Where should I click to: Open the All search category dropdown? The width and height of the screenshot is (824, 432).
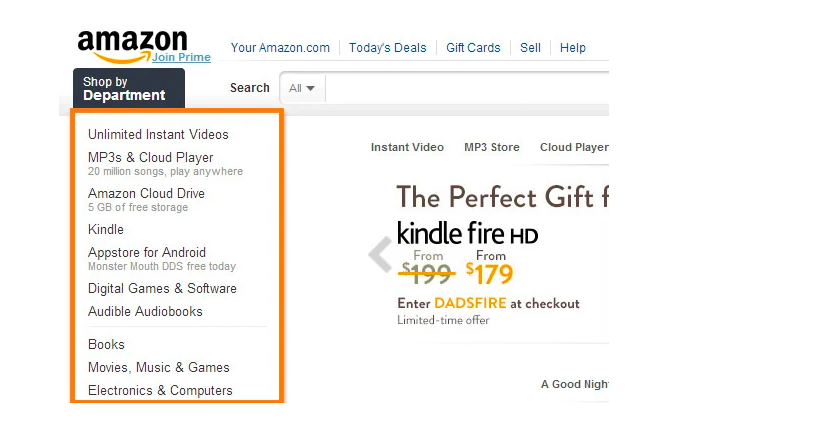[x=302, y=88]
